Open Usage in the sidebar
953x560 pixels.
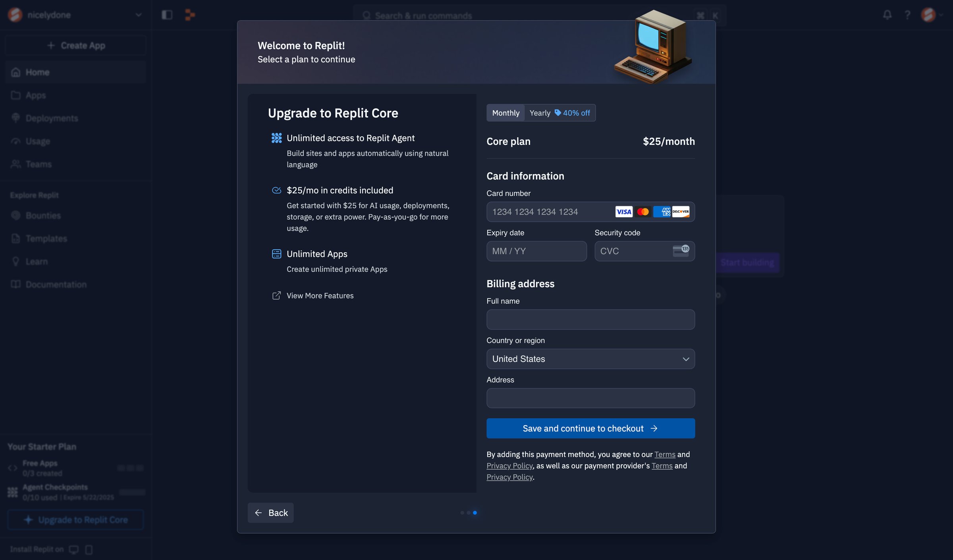[75, 141]
